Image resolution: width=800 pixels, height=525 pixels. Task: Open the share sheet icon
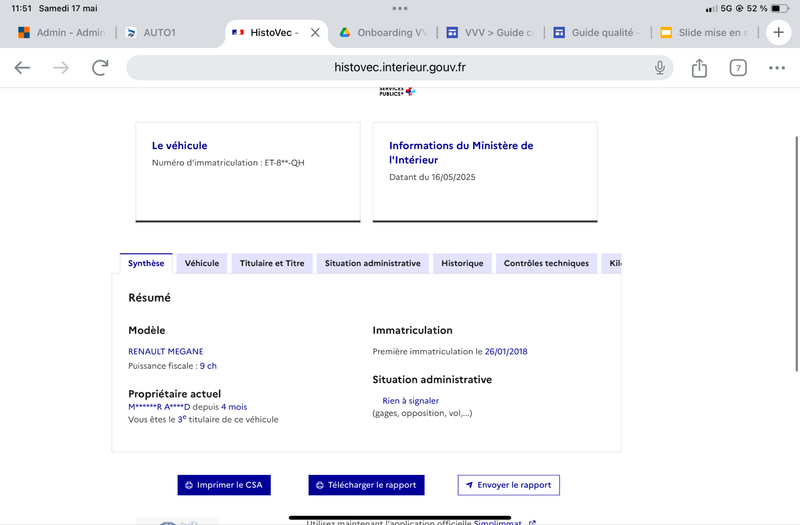[x=699, y=67]
